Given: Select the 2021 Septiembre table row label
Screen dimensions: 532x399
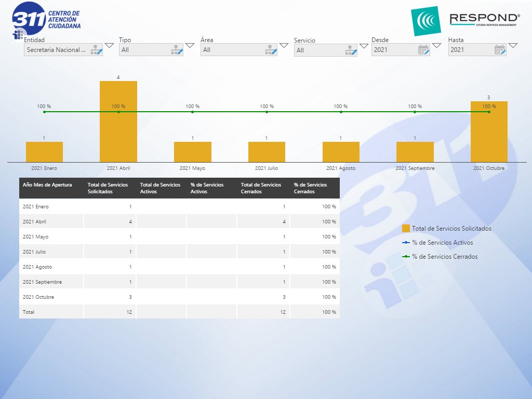Looking at the screenshot, I should [42, 282].
